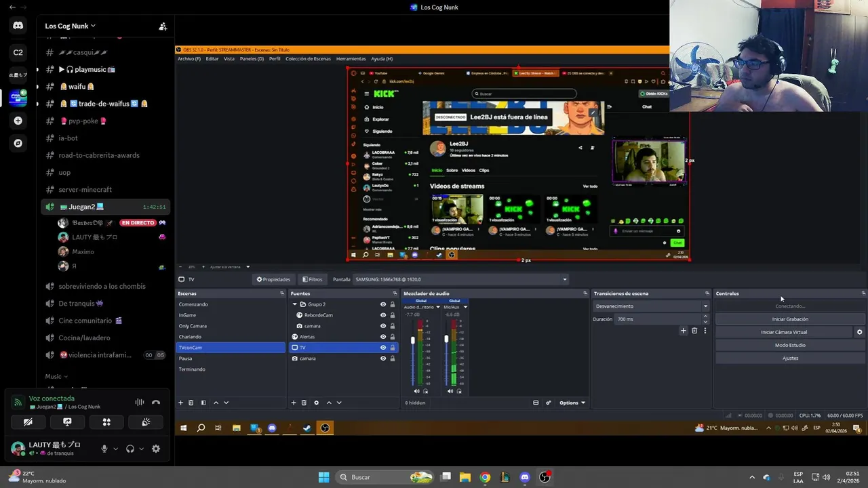868x488 pixels.
Task: Open Pantalla display selection dropdown
Action: [462, 279]
